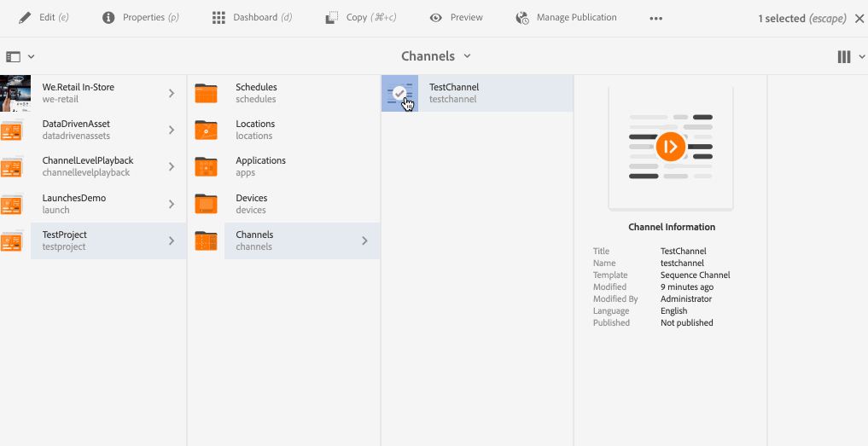Image resolution: width=868 pixels, height=446 pixels.
Task: Click the Preview eye icon
Action: (x=436, y=18)
